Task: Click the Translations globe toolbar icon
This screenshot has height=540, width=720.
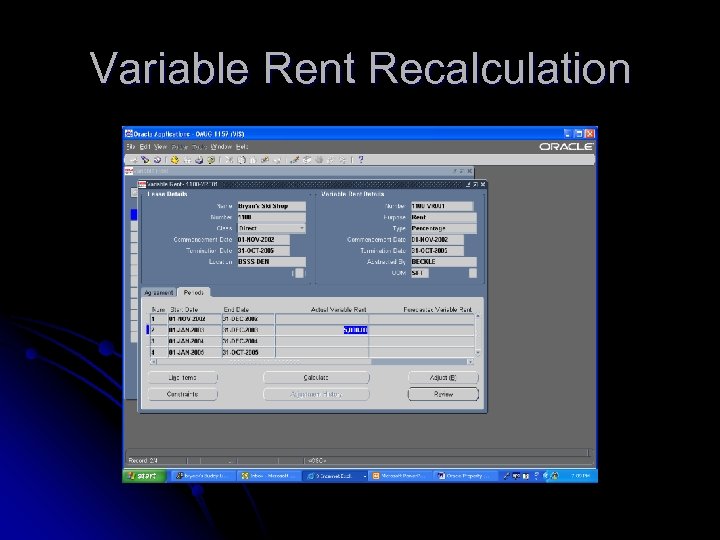Action: tap(318, 160)
